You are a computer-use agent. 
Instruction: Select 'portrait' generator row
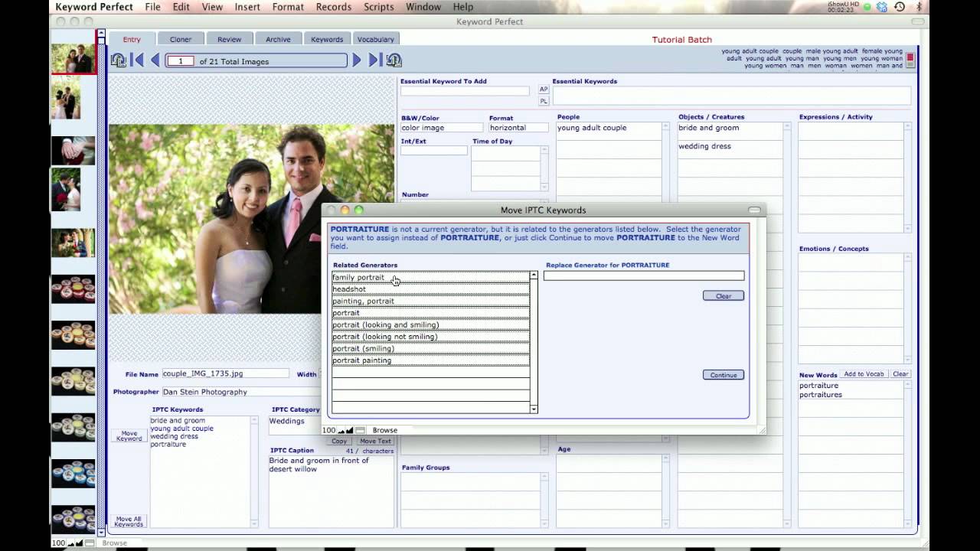(430, 313)
